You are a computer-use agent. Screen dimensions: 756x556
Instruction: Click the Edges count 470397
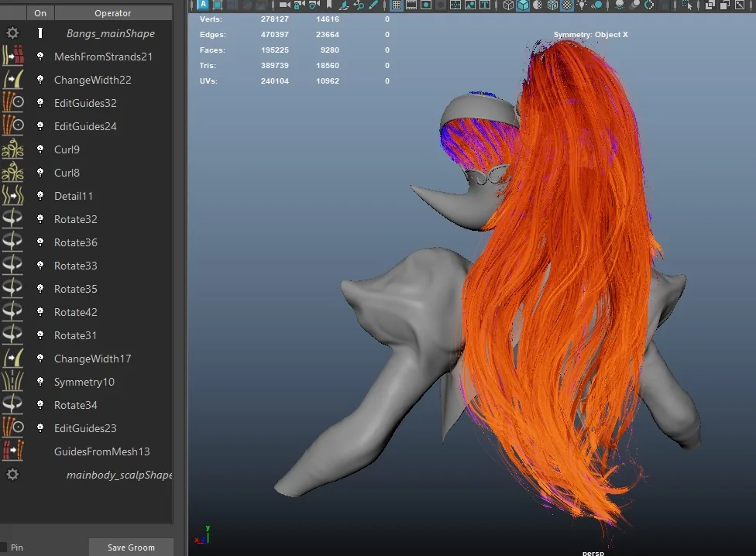tap(275, 35)
